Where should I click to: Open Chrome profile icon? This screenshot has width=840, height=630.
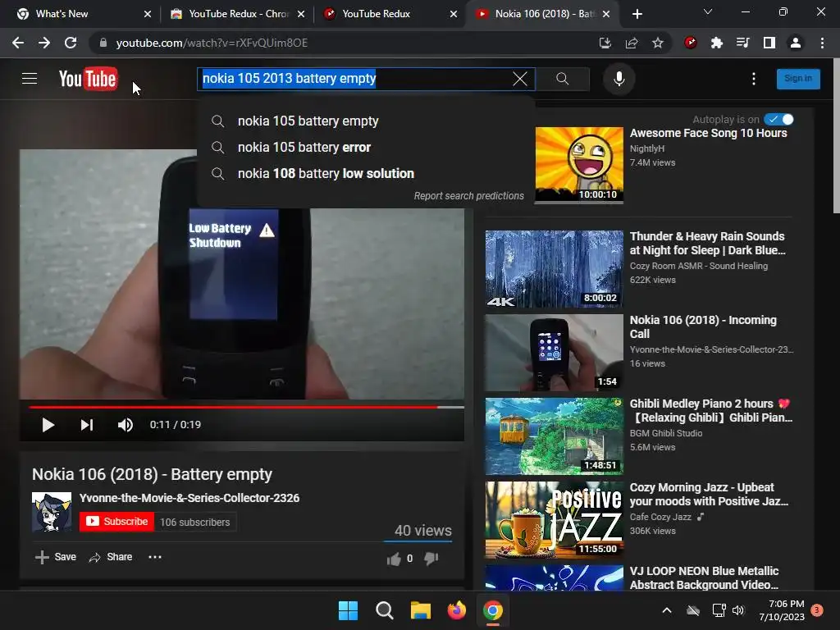796,43
